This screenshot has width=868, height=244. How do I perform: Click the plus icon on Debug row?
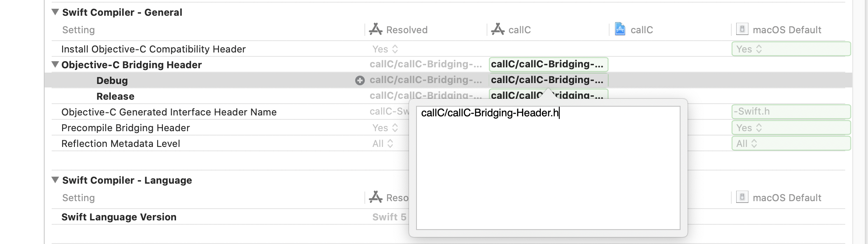pyautogui.click(x=360, y=80)
